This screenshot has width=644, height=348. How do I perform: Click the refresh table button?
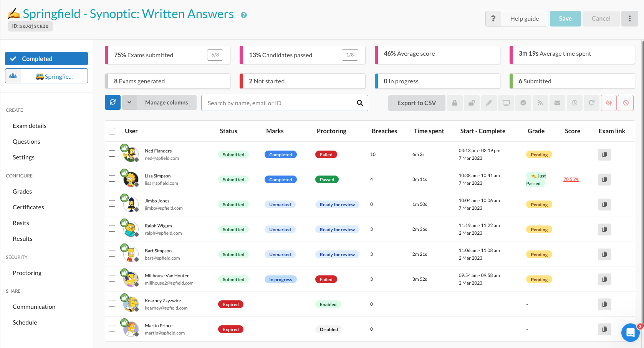pos(113,103)
